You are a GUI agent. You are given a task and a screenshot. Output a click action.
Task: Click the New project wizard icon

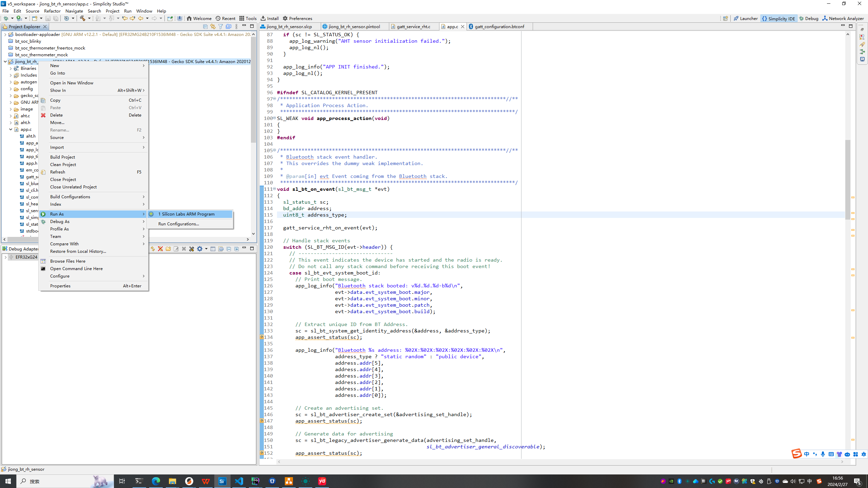34,18
